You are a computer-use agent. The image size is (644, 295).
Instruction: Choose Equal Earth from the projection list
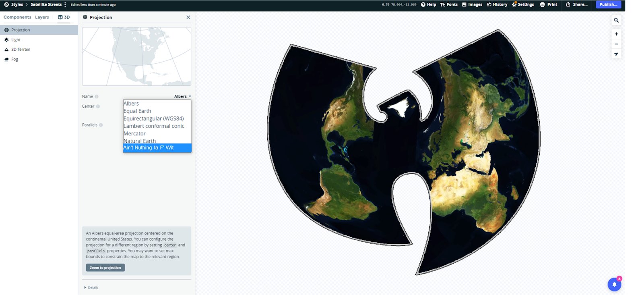coord(157,111)
